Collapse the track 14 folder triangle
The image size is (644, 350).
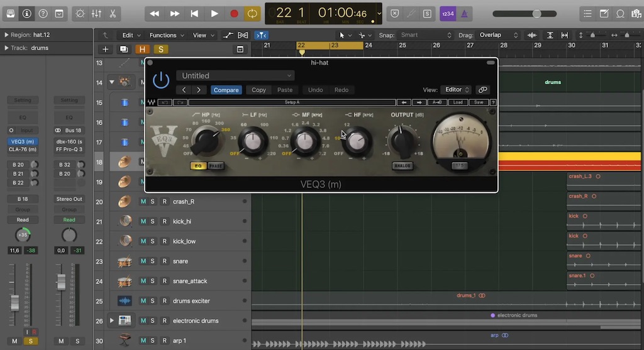(112, 82)
